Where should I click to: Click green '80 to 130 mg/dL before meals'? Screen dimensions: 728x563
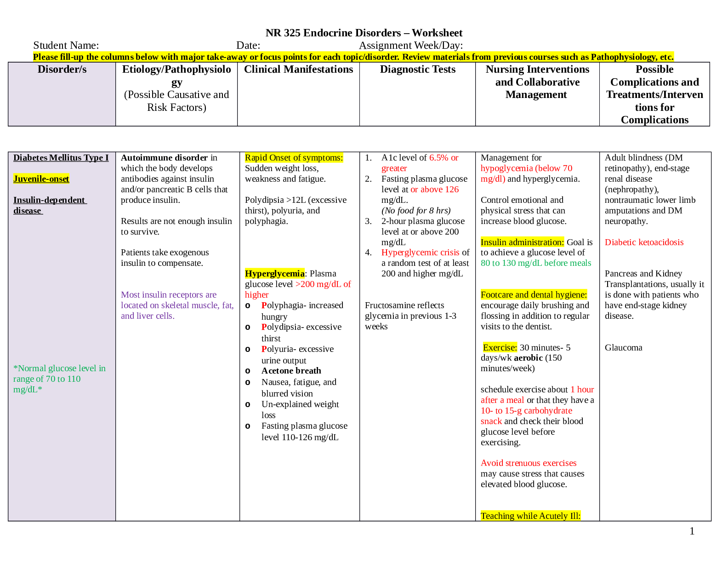click(536, 263)
